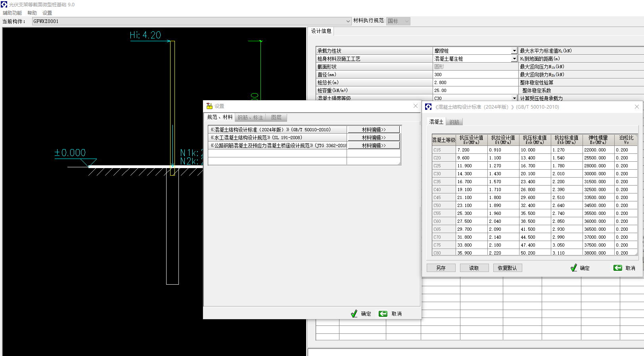Click the 恢复默认 button

(x=508, y=268)
